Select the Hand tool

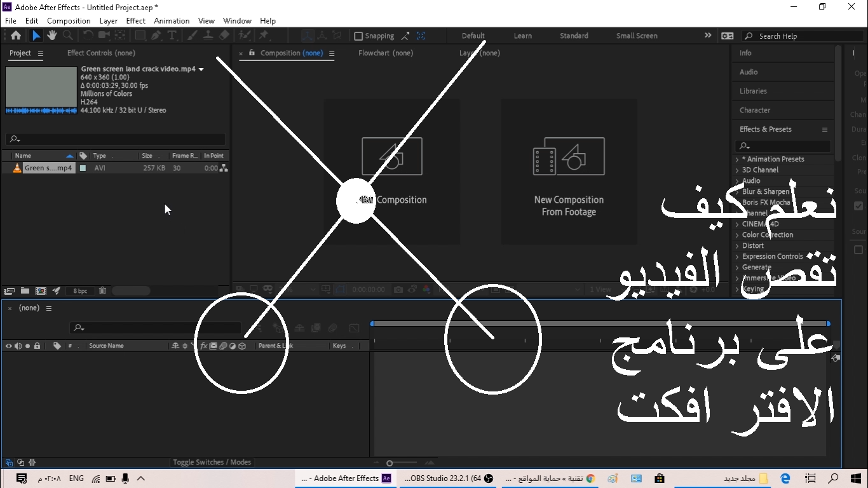coord(52,36)
